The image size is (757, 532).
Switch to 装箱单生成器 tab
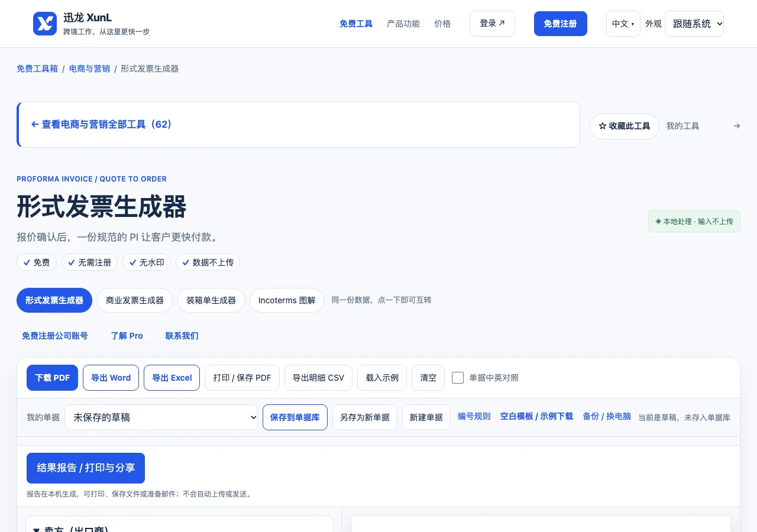[x=211, y=300]
